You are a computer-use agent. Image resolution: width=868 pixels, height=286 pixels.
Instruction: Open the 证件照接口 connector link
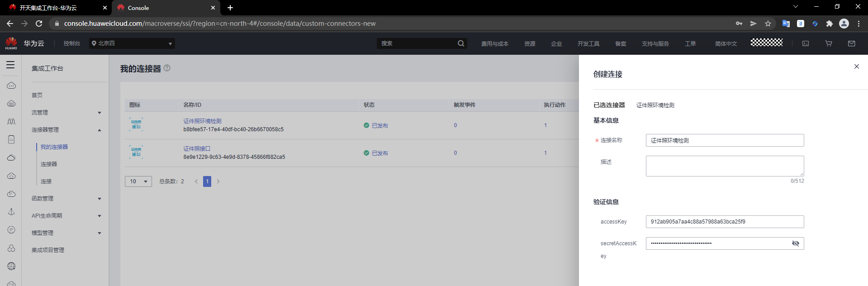tap(197, 149)
